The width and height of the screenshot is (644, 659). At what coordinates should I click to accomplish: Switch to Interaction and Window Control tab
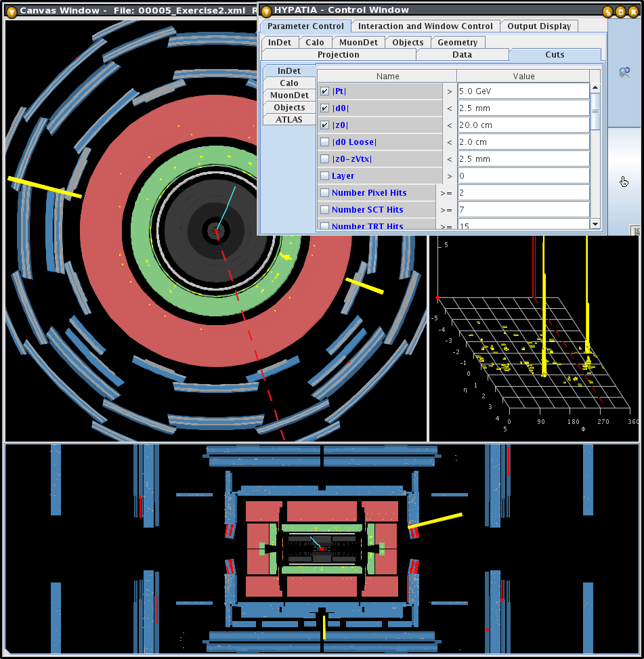(x=425, y=26)
